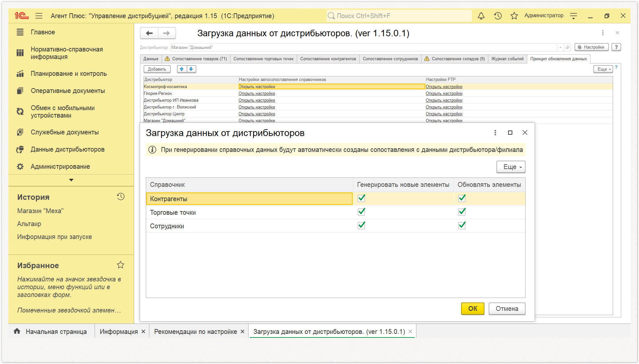Viewport: 639px width, 364px height.
Task: Open auto-matching settings for Дистрибьютор ИП Иванкова
Action: click(257, 100)
